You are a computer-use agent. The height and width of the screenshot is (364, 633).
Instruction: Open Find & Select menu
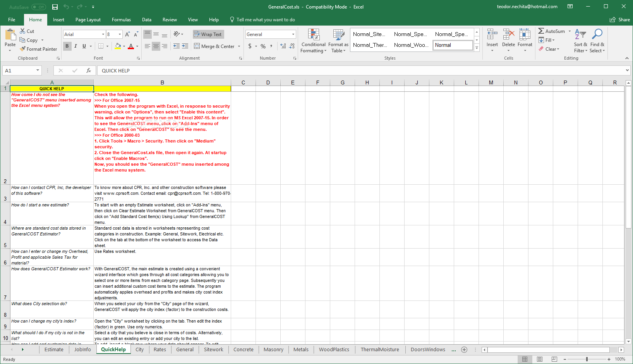tap(597, 41)
